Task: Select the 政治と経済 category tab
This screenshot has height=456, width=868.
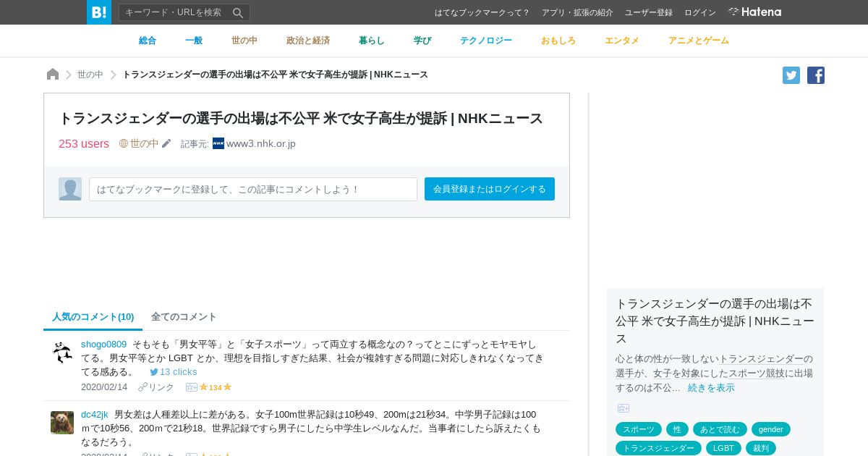Action: point(308,41)
